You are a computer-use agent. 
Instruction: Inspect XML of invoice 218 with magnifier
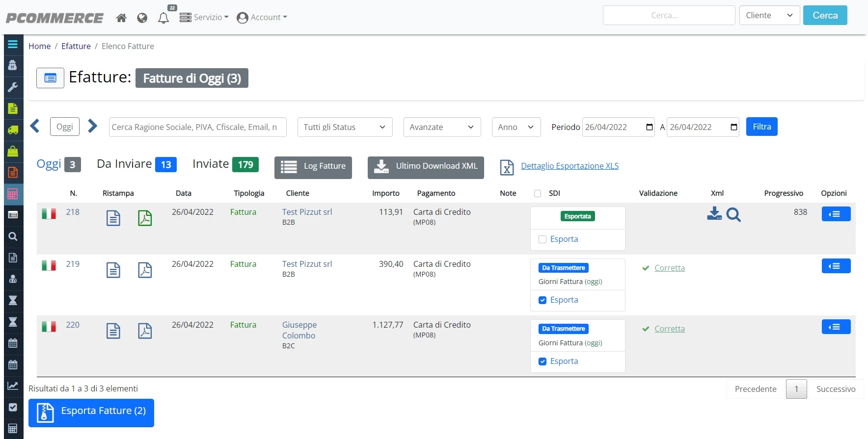pos(733,214)
